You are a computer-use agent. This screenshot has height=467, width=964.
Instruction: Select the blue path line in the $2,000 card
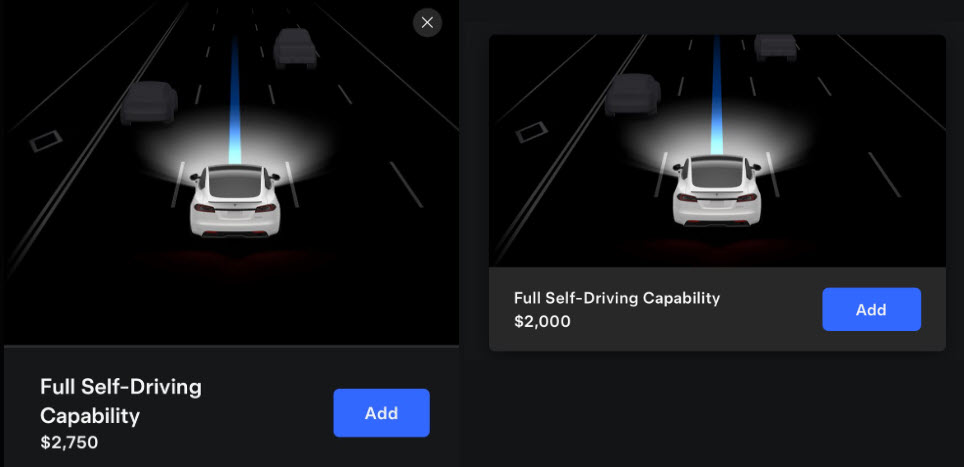coord(717,95)
